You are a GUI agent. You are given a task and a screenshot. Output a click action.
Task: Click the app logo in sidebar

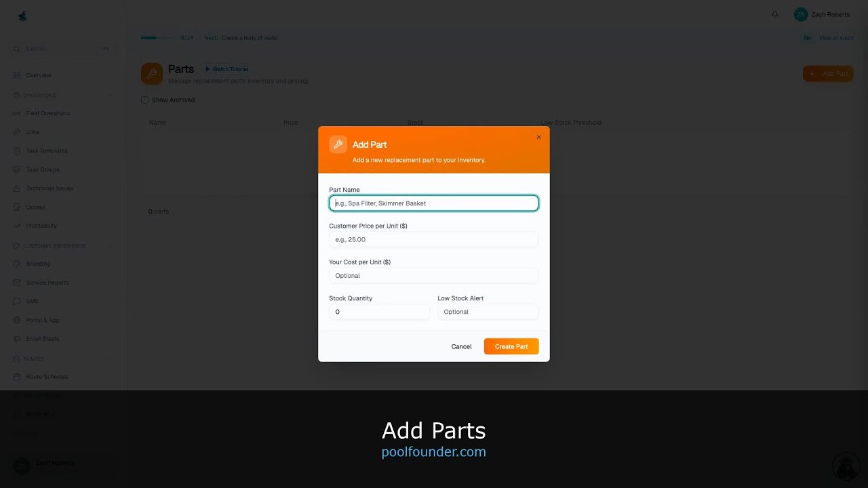pyautogui.click(x=22, y=16)
